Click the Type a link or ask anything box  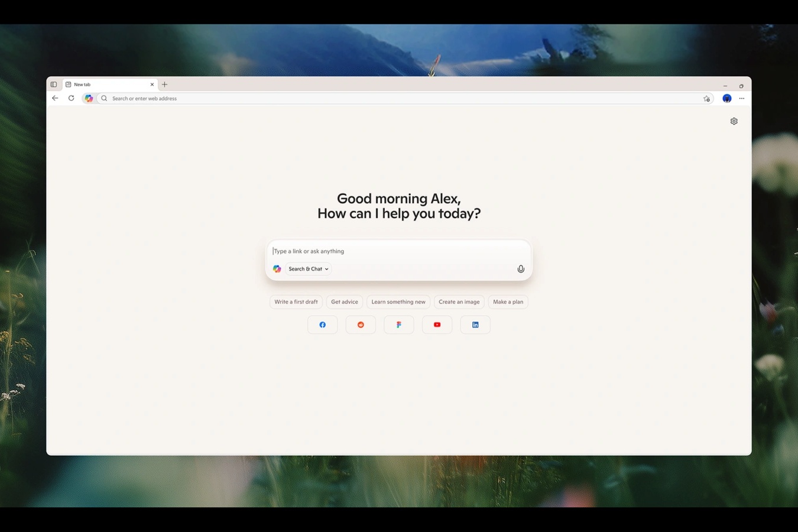(x=399, y=251)
